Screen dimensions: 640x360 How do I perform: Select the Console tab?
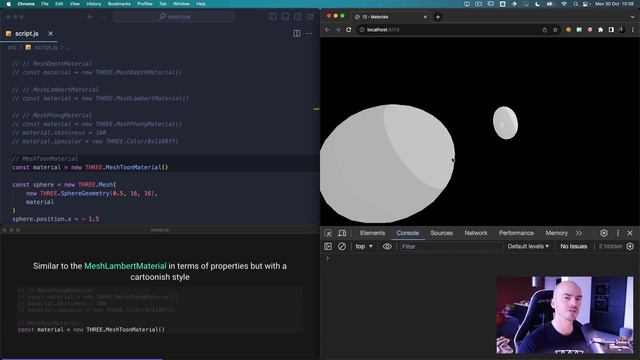(x=408, y=233)
